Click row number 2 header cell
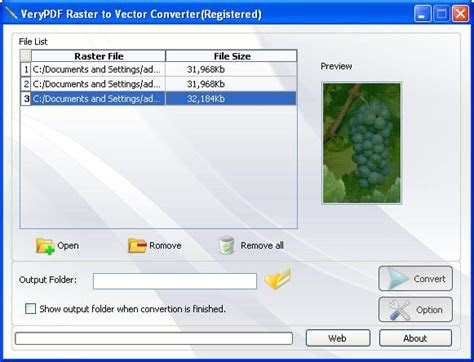 26,84
